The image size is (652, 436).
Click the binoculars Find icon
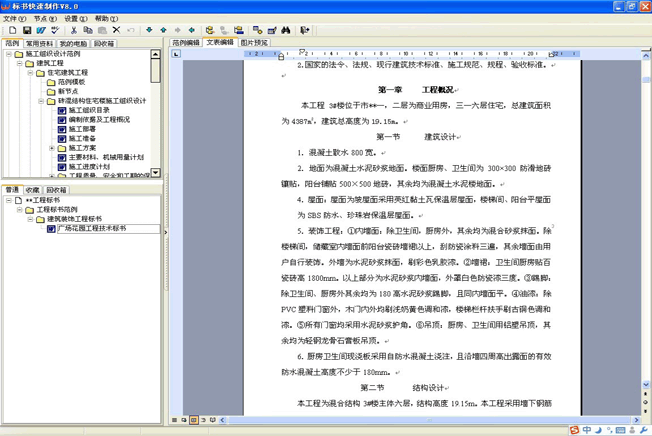(286, 30)
